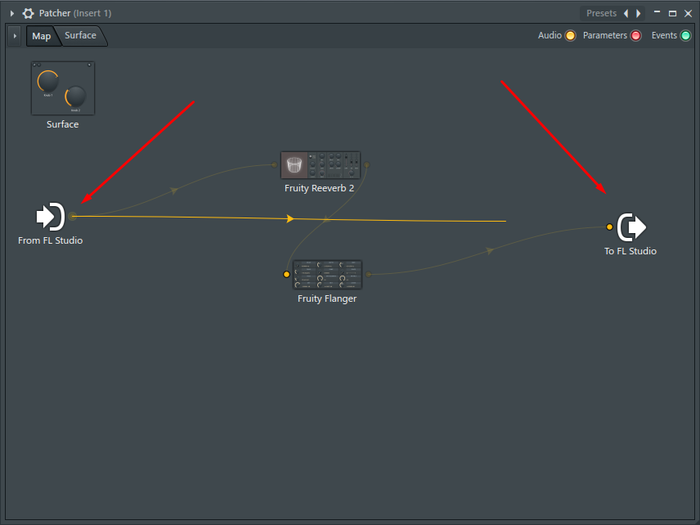700x525 pixels.
Task: Click the Patcher gear icon in title bar
Action: 28,13
